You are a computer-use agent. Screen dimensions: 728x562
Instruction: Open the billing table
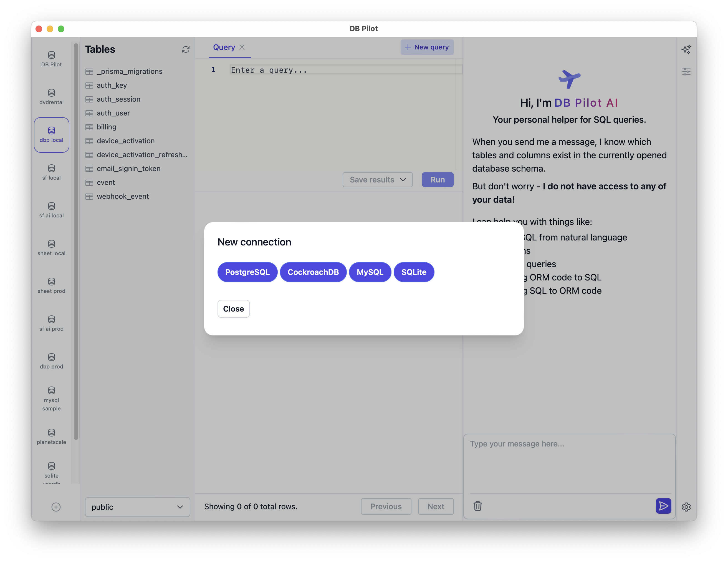(137, 127)
